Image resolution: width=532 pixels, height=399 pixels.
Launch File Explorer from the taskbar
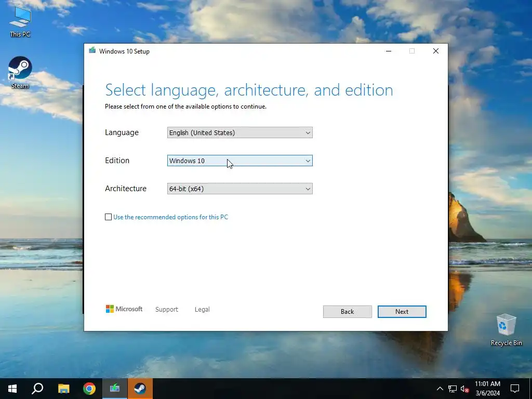coord(63,389)
